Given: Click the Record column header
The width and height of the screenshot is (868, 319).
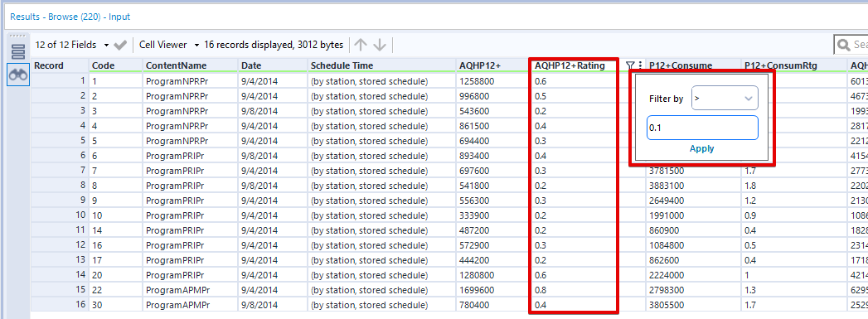Looking at the screenshot, I should click(60, 65).
